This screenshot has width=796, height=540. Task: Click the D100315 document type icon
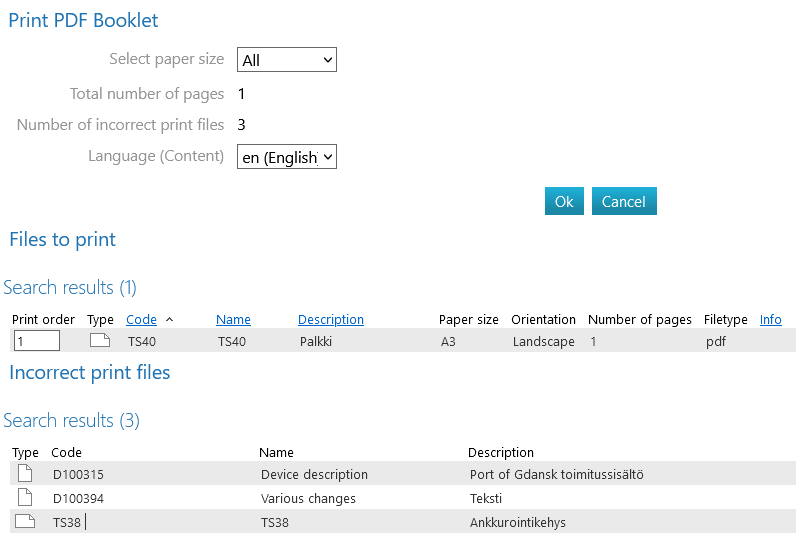(25, 474)
